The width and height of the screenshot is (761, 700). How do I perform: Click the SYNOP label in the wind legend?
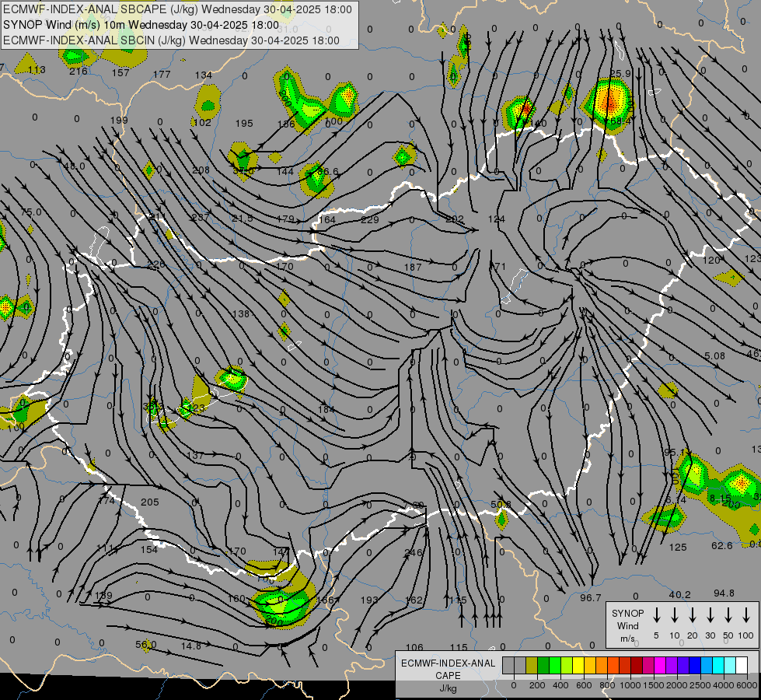[627, 613]
